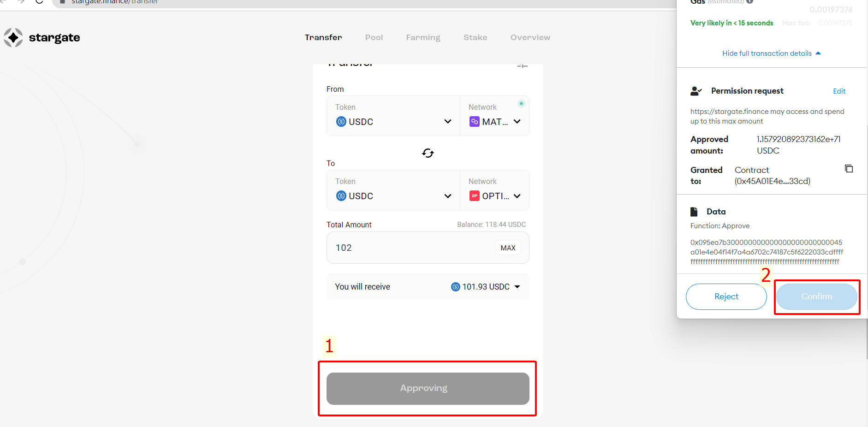The width and height of the screenshot is (868, 427).
Task: Open the Overview tab
Action: pyautogui.click(x=530, y=37)
